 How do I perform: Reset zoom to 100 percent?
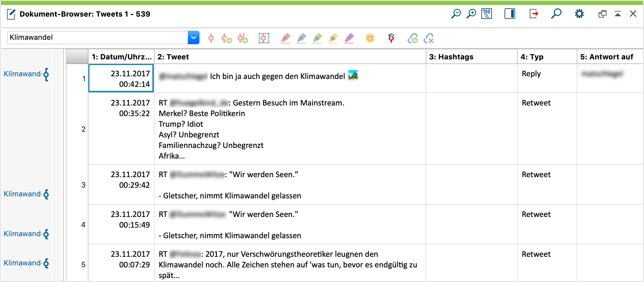[x=487, y=14]
